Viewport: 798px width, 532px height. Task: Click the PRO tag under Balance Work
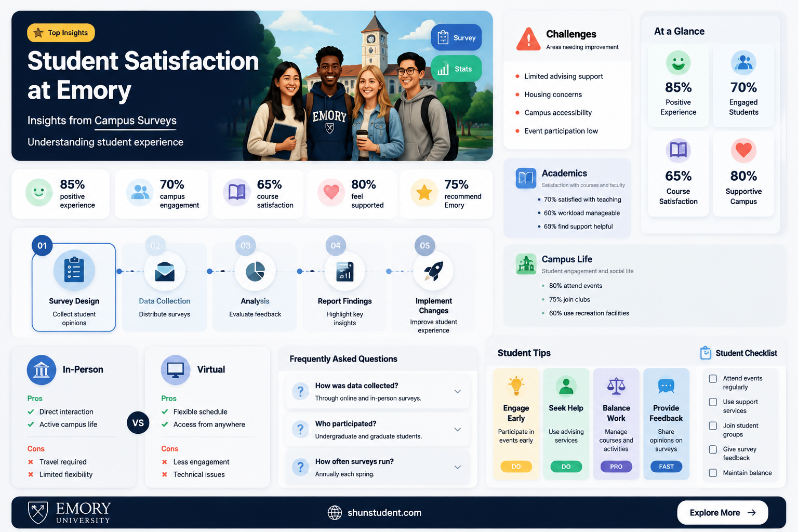coord(616,467)
